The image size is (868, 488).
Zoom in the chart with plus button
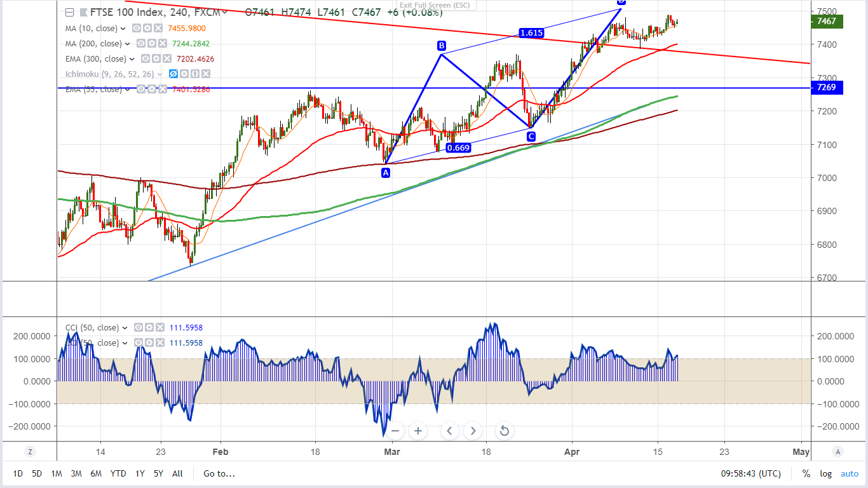tap(417, 431)
